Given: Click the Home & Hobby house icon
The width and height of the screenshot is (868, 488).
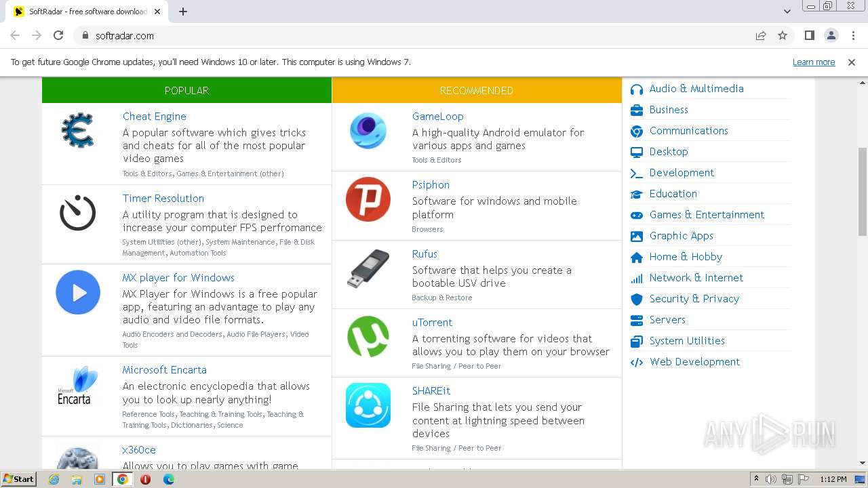Looking at the screenshot, I should (636, 257).
